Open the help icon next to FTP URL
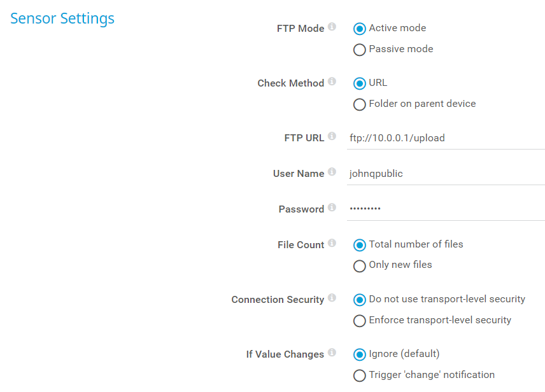 (x=332, y=137)
